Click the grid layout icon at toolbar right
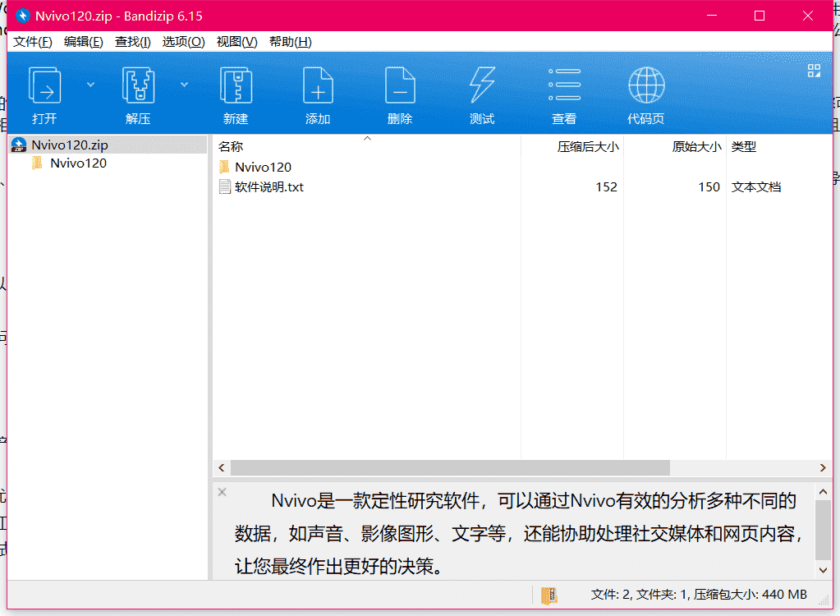840x616 pixels. tap(815, 71)
